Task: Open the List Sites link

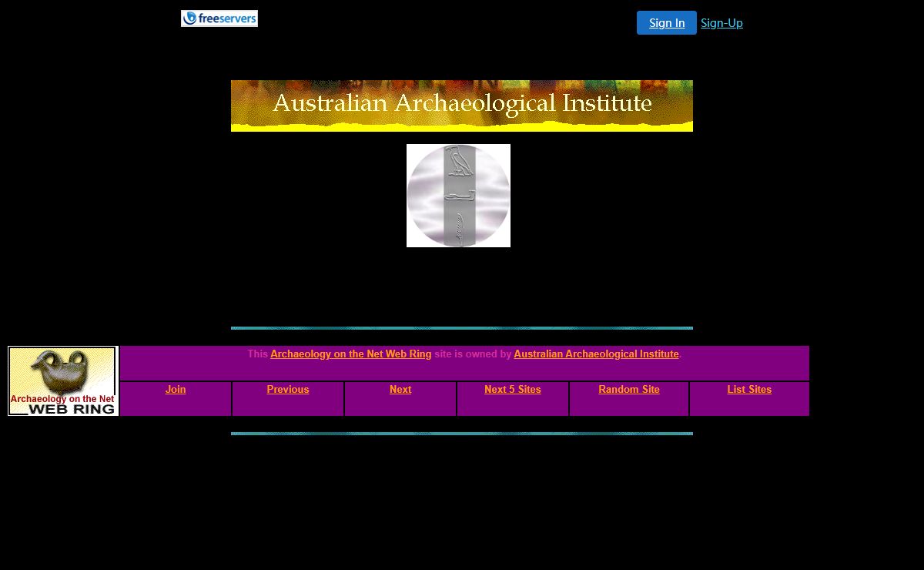Action: point(749,390)
